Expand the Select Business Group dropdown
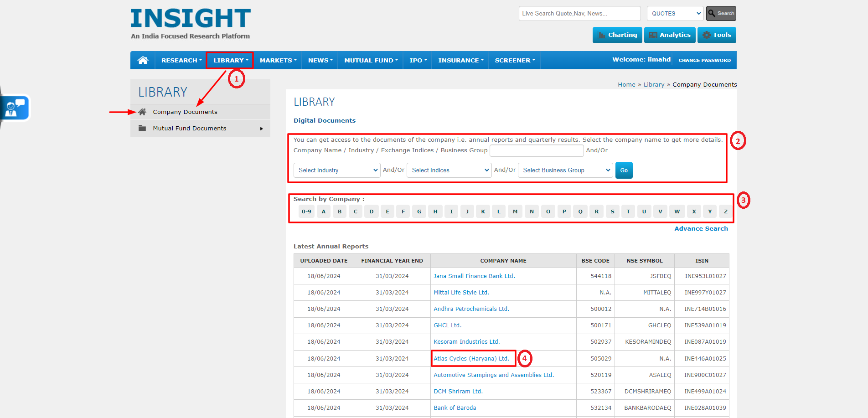Viewport: 868px width, 418px height. (x=565, y=170)
